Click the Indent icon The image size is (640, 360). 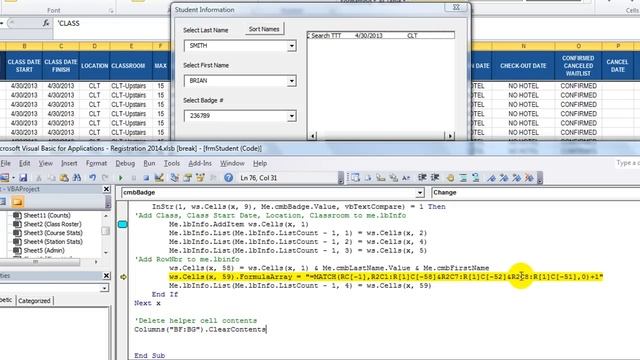[x=422, y=178]
